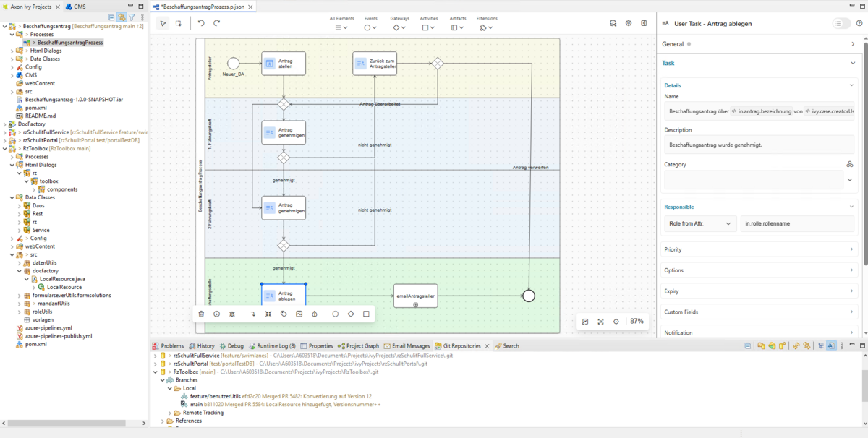Image resolution: width=868 pixels, height=438 pixels.
Task: Start a connector from the quick action arrow
Action: 252,314
